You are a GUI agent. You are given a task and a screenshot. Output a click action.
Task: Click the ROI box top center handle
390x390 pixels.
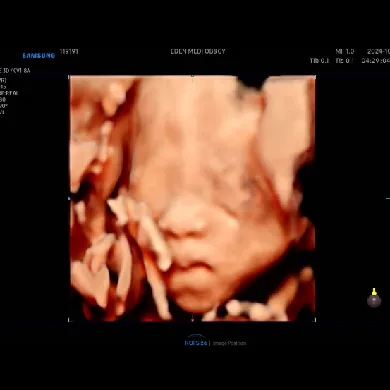click(192, 76)
